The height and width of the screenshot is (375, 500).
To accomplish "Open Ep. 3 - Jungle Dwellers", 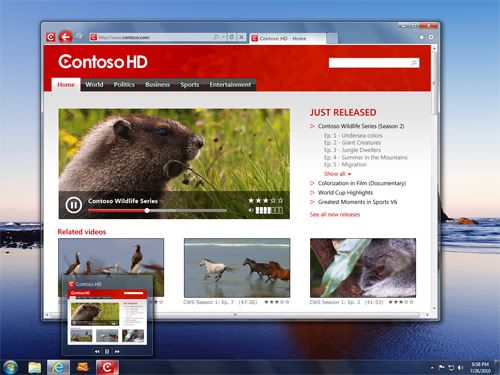I will pos(352,150).
